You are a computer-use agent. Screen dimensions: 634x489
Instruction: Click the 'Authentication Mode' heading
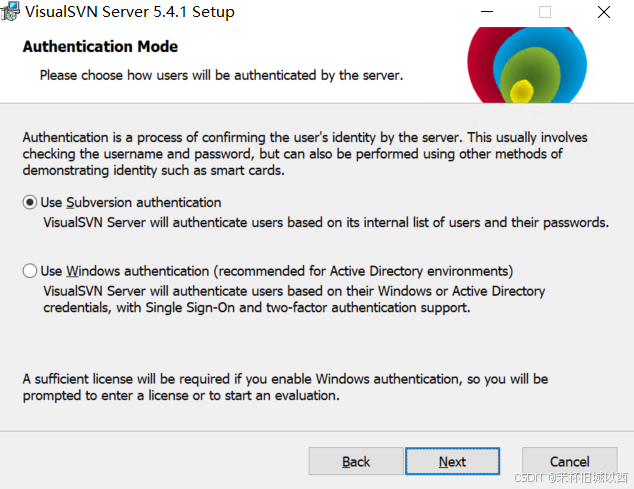tap(100, 47)
